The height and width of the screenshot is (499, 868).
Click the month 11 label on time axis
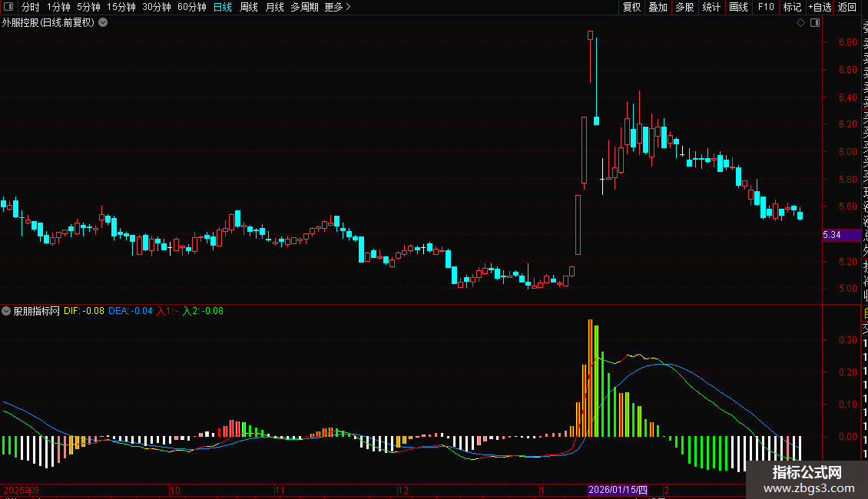click(x=280, y=490)
